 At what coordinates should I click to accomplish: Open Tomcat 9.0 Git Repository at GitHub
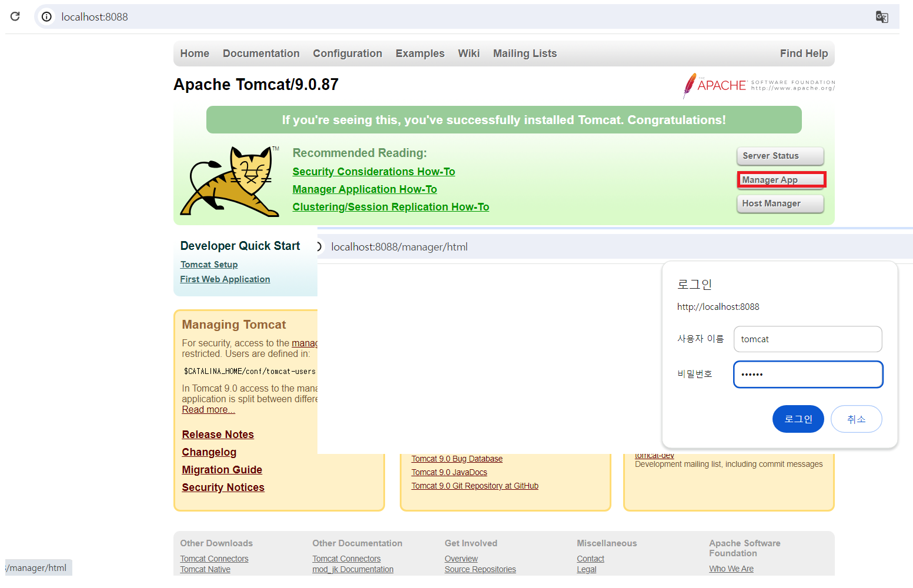click(x=474, y=486)
